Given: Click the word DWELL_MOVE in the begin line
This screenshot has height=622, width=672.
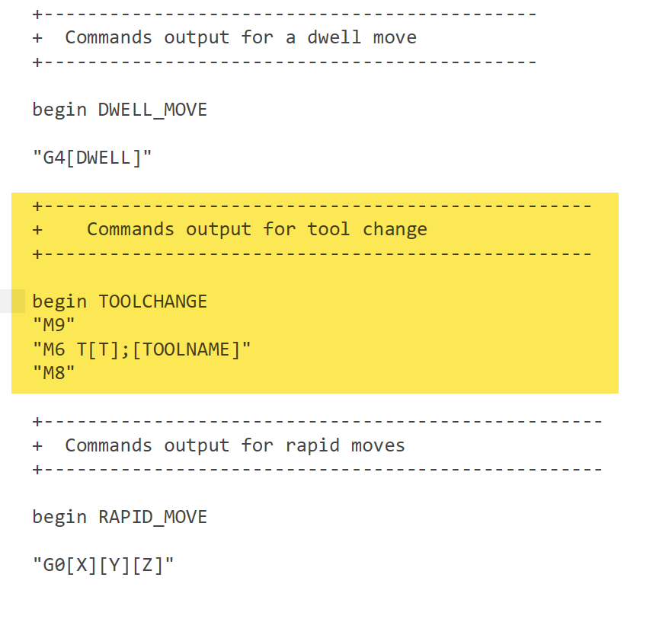Looking at the screenshot, I should coord(152,110).
